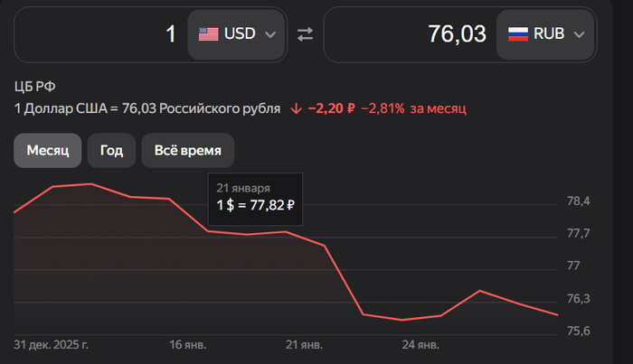Open the RUB currency selector label
Image resolution: width=633 pixels, height=364 pixels.
[x=549, y=34]
